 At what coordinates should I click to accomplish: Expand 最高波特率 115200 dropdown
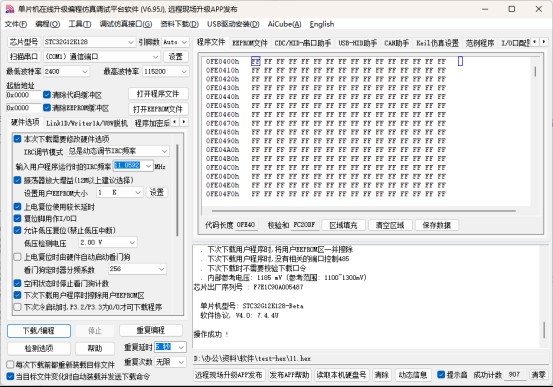click(184, 72)
